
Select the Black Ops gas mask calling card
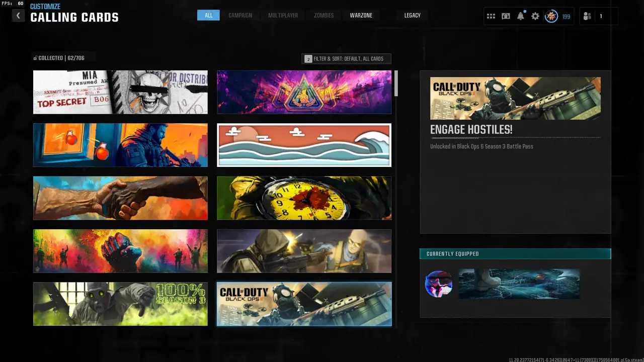[304, 304]
